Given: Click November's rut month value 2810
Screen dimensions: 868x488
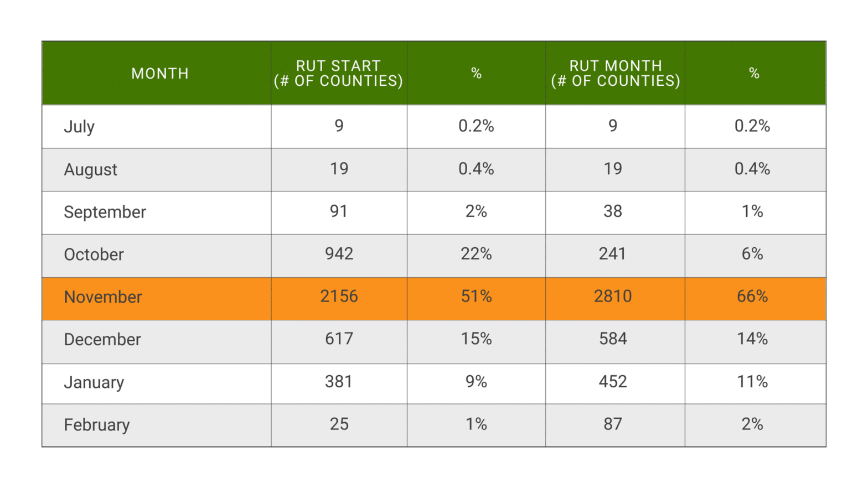Looking at the screenshot, I should click(x=613, y=297).
